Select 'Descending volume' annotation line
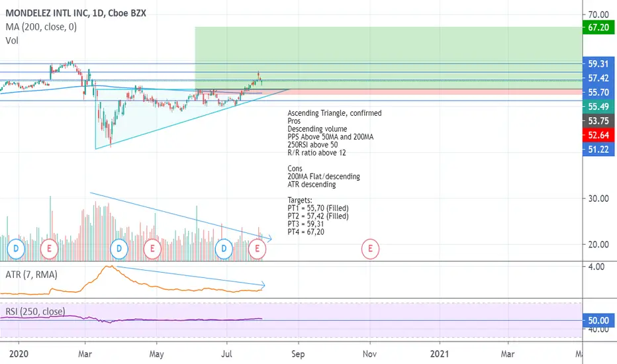The image size is (617, 364). (317, 128)
